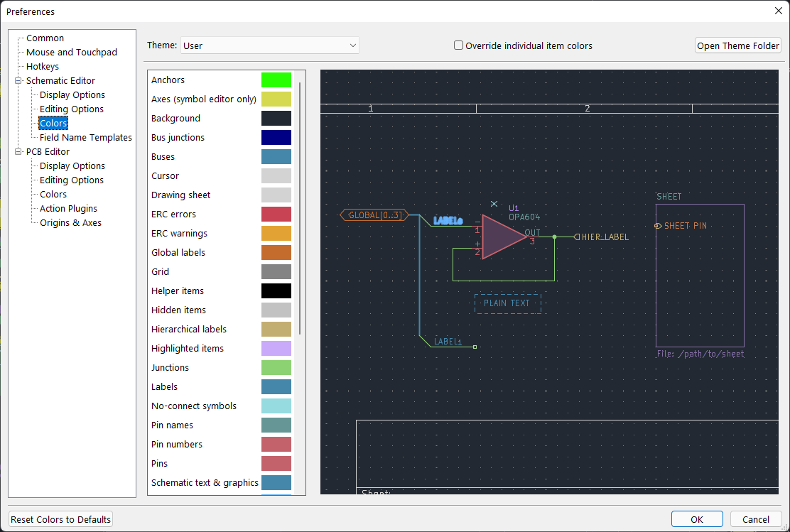Click the green junction dot in preview
The width and height of the screenshot is (790, 532).
(x=554, y=237)
